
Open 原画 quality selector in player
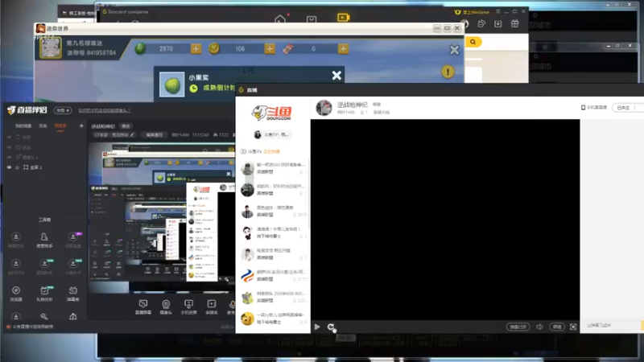coord(557,327)
